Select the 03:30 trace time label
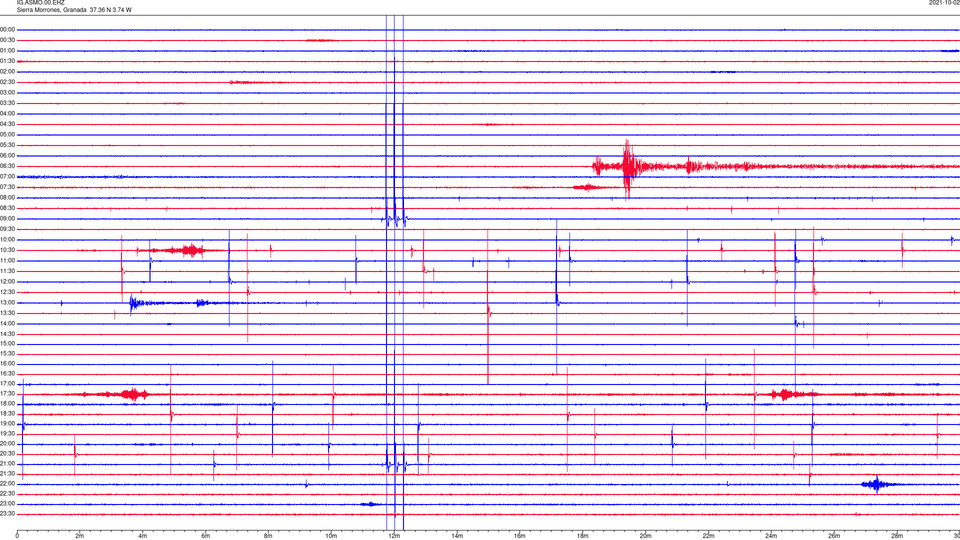The width and height of the screenshot is (960, 540). click(x=8, y=103)
